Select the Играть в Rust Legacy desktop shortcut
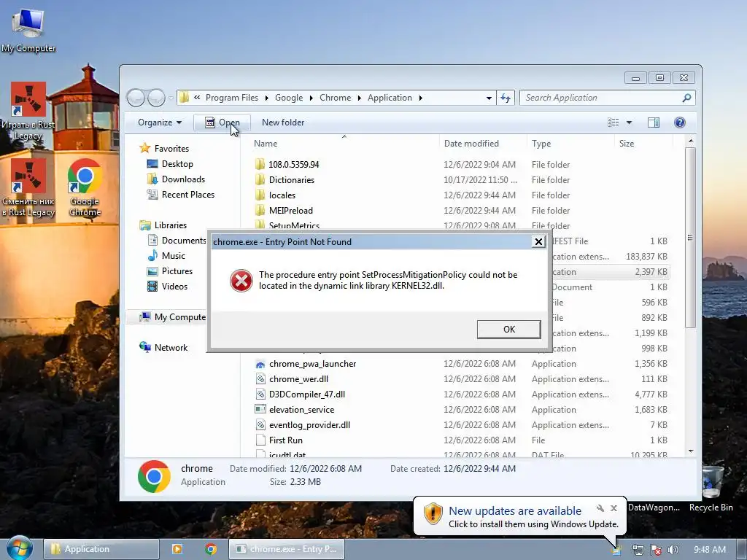Screen dimensions: 747x560 pos(28,111)
